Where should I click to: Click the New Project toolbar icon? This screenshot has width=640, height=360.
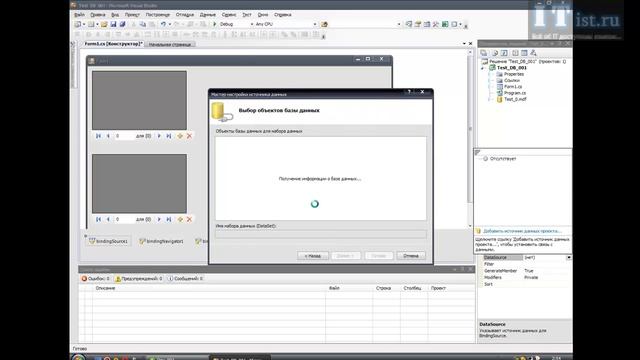click(x=78, y=24)
